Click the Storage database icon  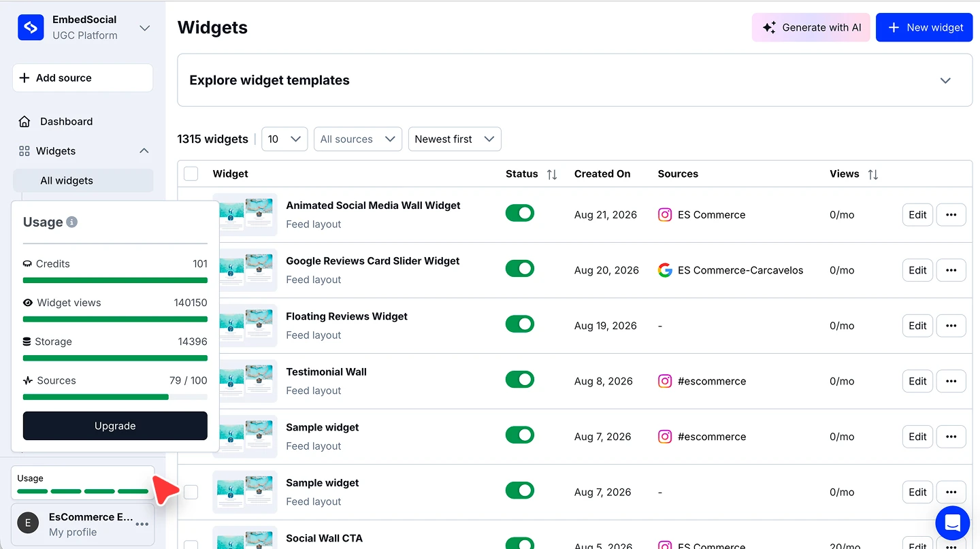pos(27,342)
